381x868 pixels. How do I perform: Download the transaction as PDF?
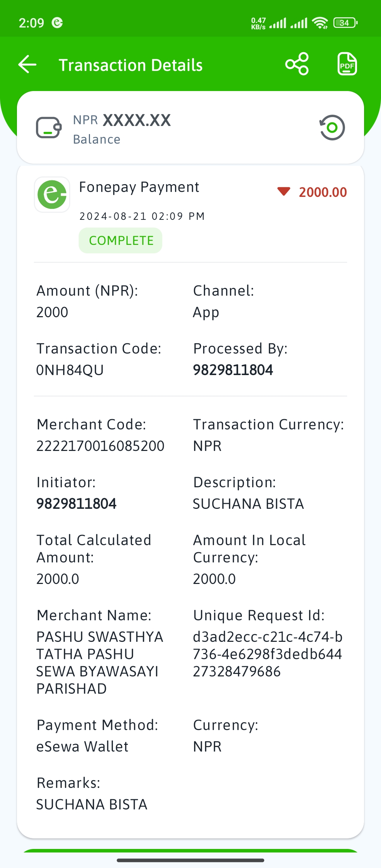click(347, 64)
